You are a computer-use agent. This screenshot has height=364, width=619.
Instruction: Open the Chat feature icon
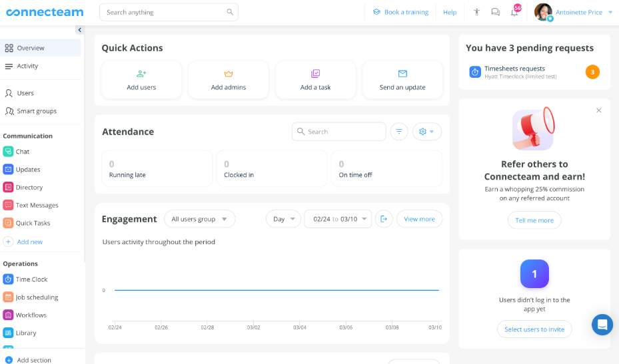coord(8,152)
